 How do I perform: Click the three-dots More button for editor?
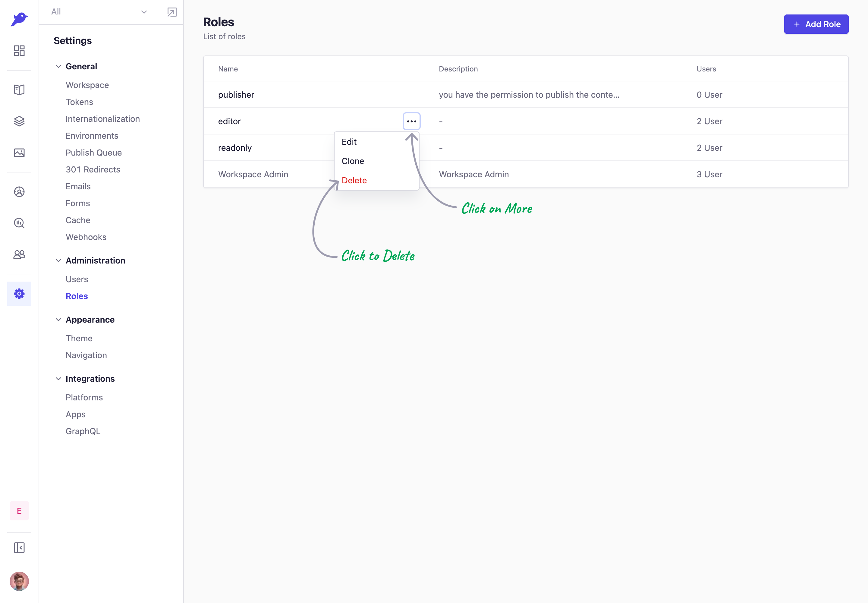coord(411,121)
